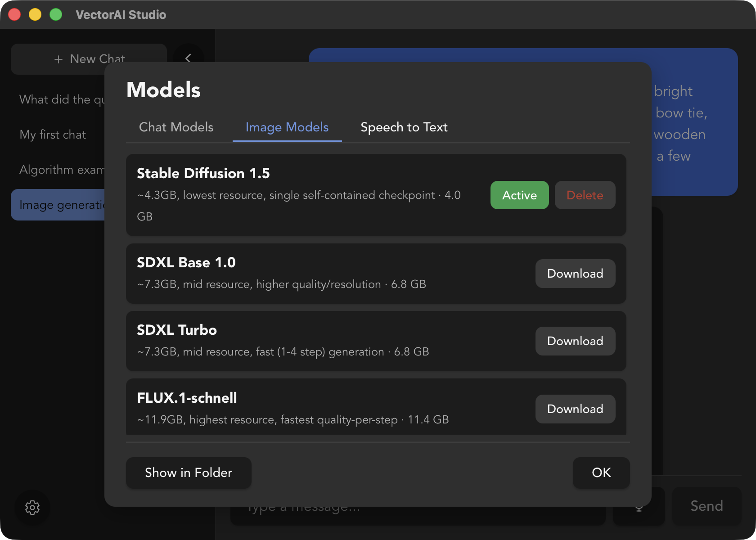The image size is (756, 540).
Task: Open the Speech to Text tab
Action: [x=404, y=127]
